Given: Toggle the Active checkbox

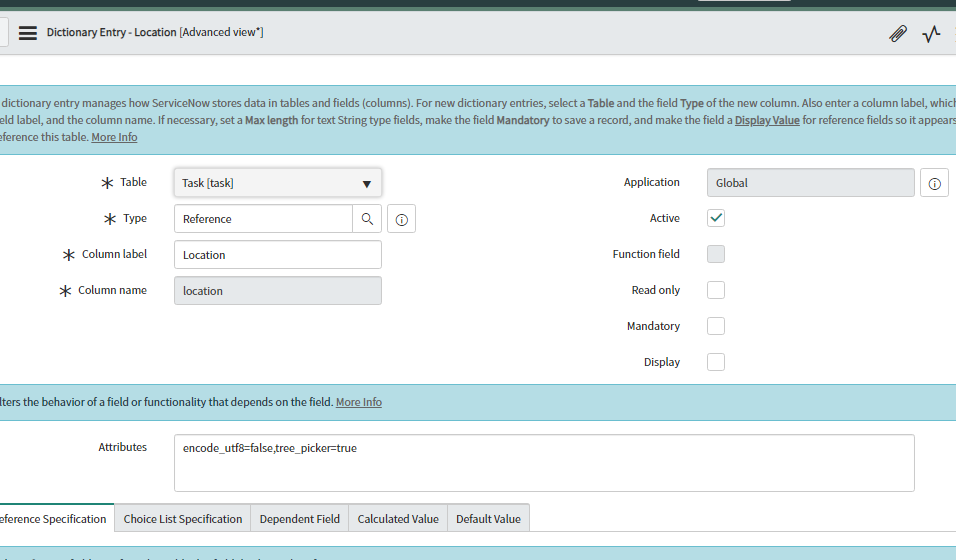Looking at the screenshot, I should (716, 218).
